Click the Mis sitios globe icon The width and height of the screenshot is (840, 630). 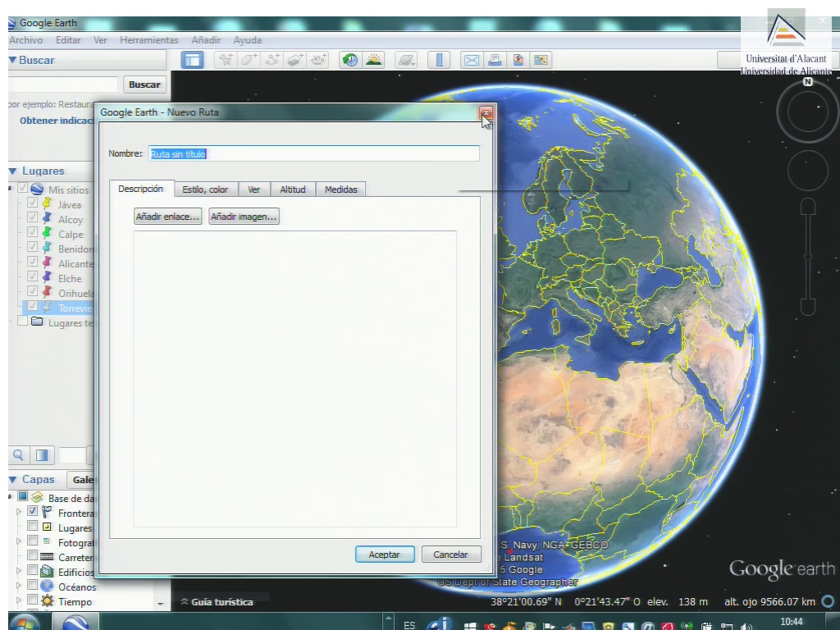pos(37,189)
